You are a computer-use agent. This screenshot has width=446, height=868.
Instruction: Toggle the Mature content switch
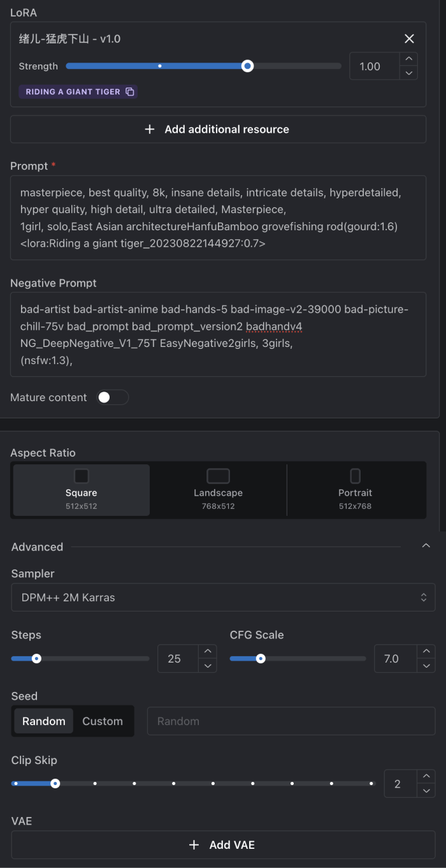(112, 397)
